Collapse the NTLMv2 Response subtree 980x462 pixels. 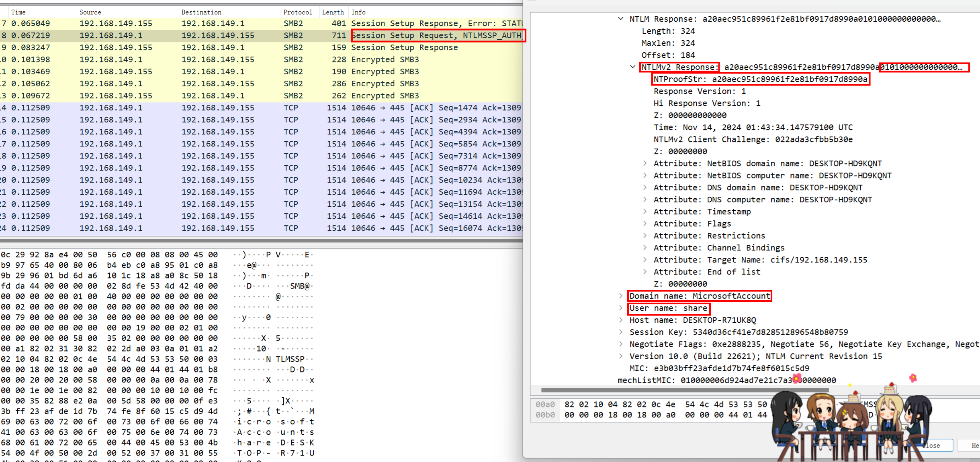[x=633, y=67]
